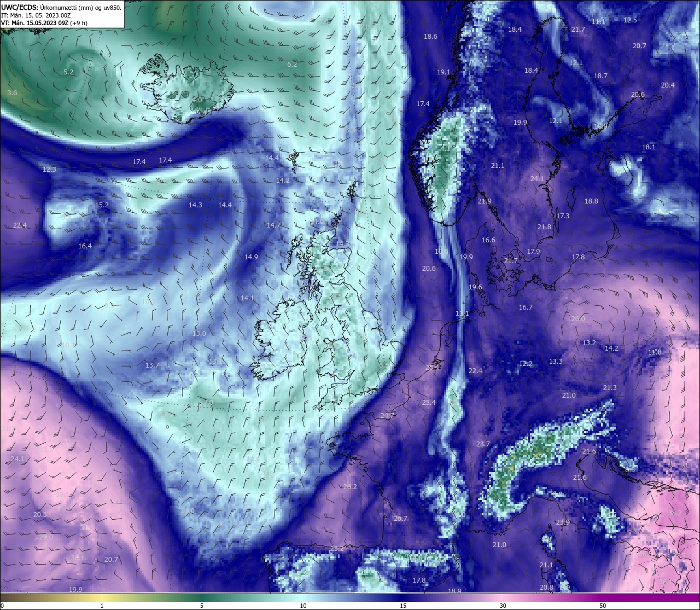Click the 20.4 value on the map

(x=668, y=85)
